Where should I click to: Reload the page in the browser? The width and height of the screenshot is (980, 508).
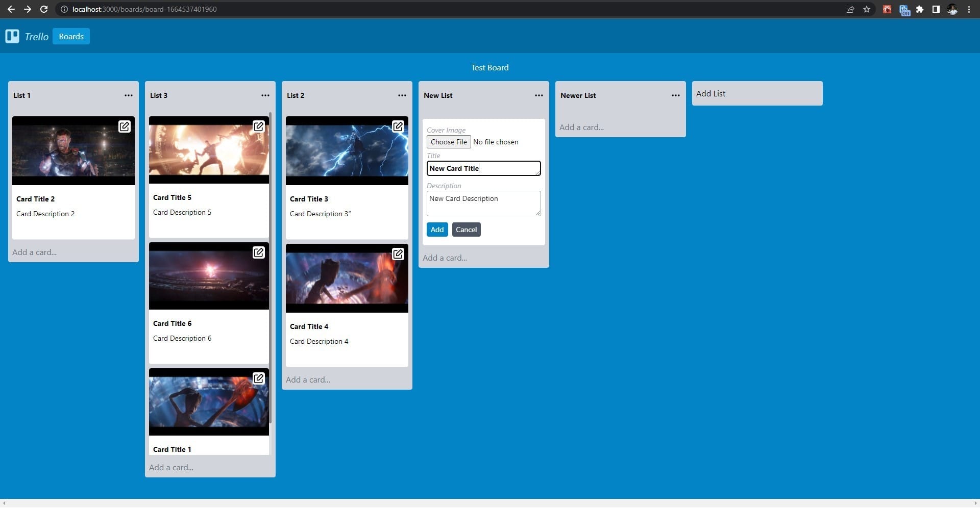[44, 9]
